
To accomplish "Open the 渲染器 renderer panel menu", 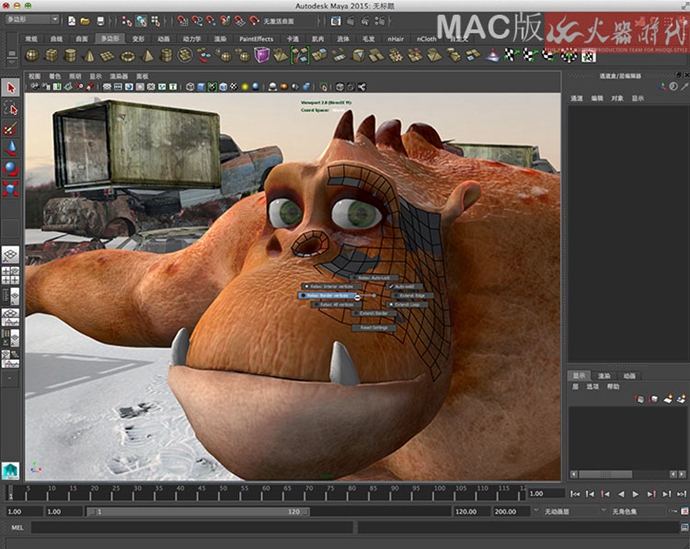I will click(x=118, y=76).
